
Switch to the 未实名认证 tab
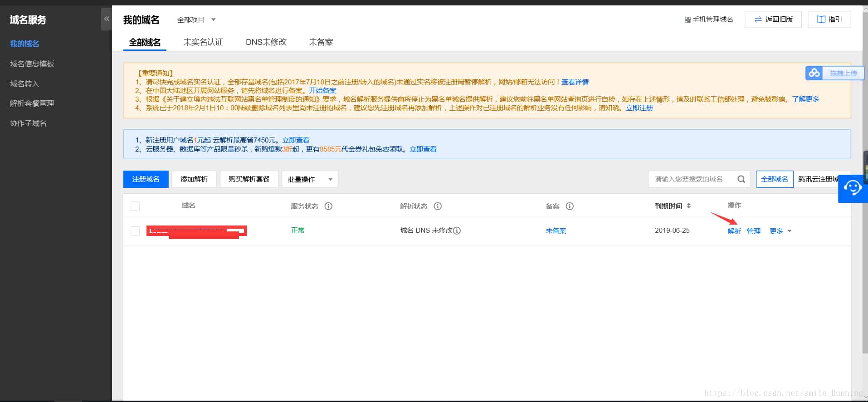pyautogui.click(x=203, y=42)
